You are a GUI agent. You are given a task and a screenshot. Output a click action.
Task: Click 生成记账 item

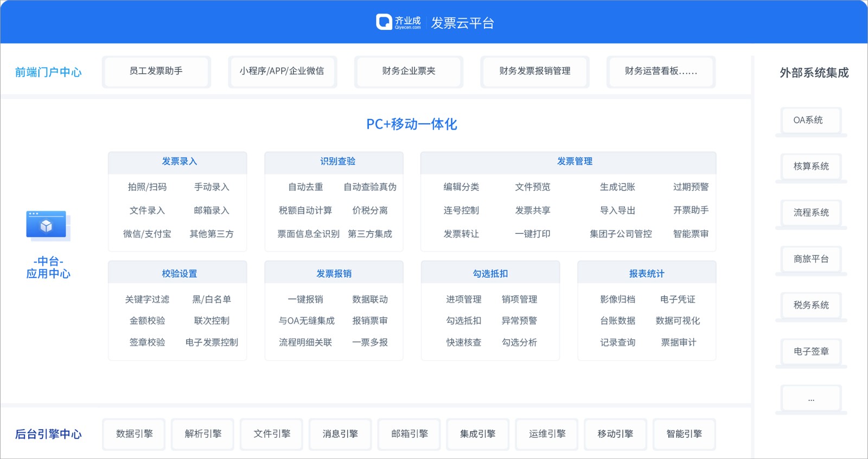click(617, 187)
